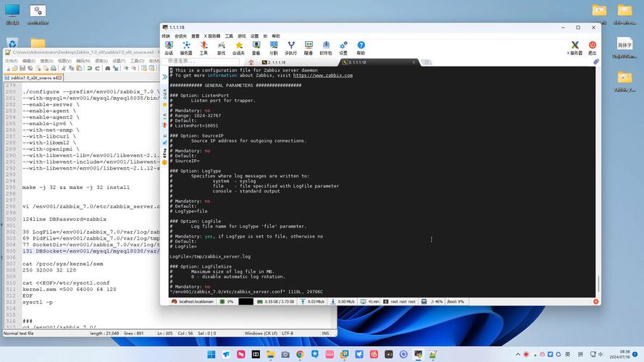This screenshot has width=644, height=362.
Task: Click the terminal vertical scrollbar
Action: click(x=598, y=284)
